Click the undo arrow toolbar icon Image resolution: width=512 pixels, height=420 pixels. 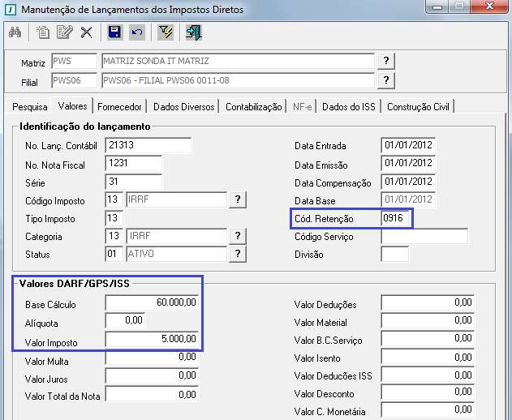click(x=137, y=32)
